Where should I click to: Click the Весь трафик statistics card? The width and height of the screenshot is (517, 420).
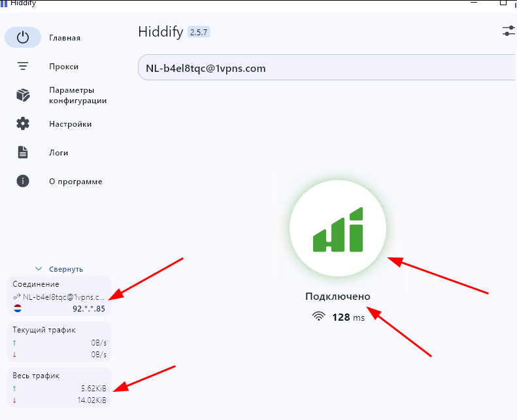pos(59,387)
